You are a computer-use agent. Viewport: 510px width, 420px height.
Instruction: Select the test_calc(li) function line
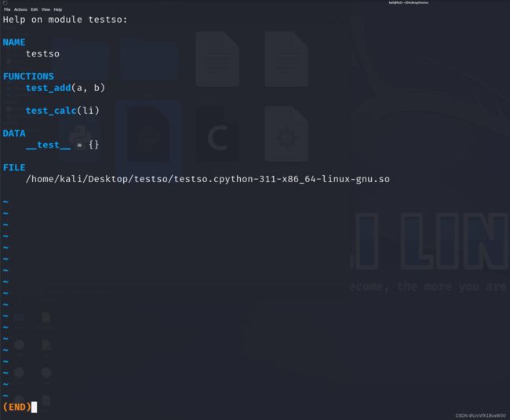(x=63, y=111)
